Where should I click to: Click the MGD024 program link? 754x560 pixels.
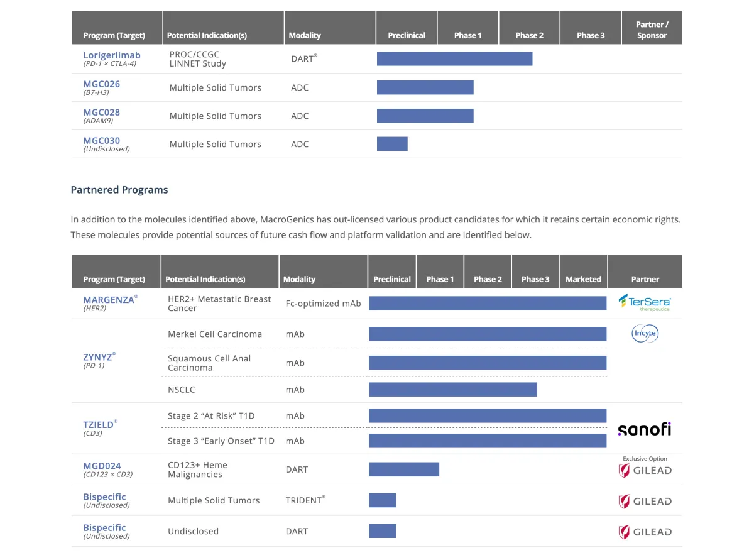point(102,466)
